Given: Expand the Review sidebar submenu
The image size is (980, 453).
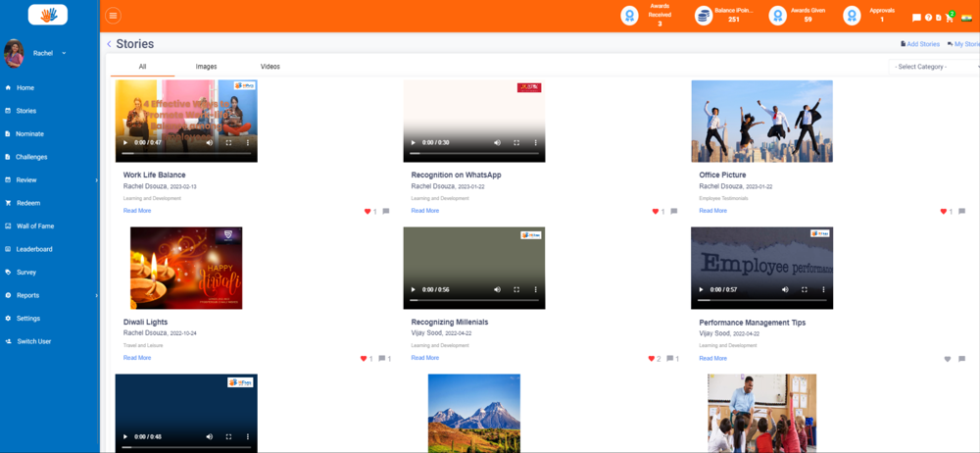Looking at the screenshot, I should (96, 180).
